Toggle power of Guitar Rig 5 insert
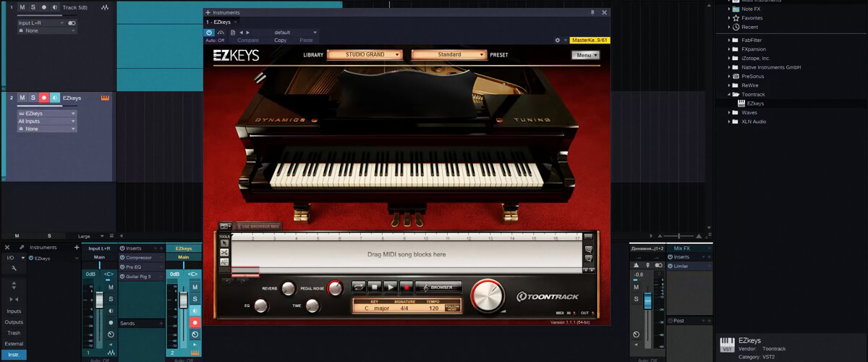This screenshot has width=868, height=362. (x=122, y=277)
